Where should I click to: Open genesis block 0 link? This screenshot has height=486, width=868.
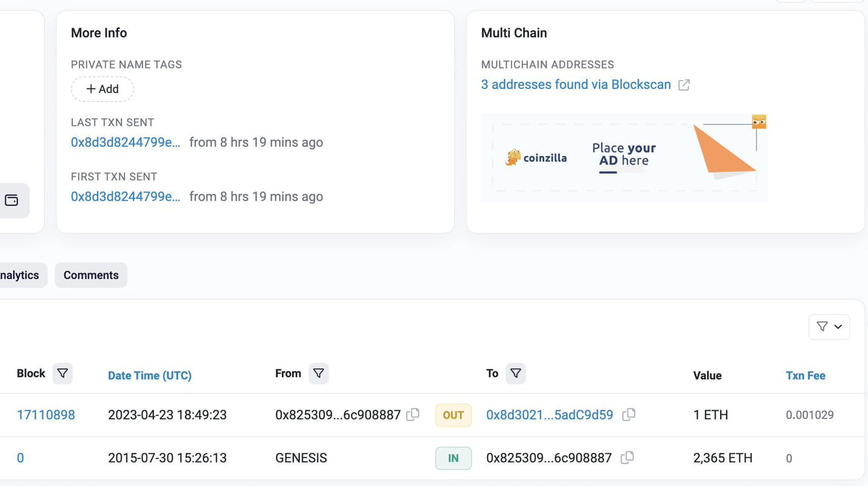20,458
